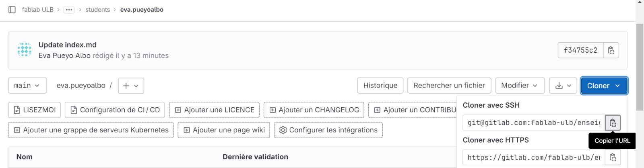This screenshot has height=168, width=644.
Task: Open Configurer les intégrations
Action: 328,130
